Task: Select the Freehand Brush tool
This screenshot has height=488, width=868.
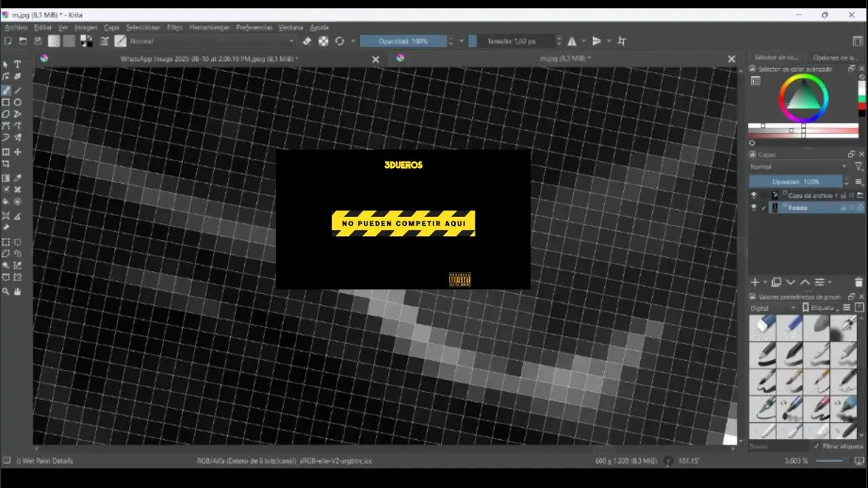Action: click(x=6, y=90)
